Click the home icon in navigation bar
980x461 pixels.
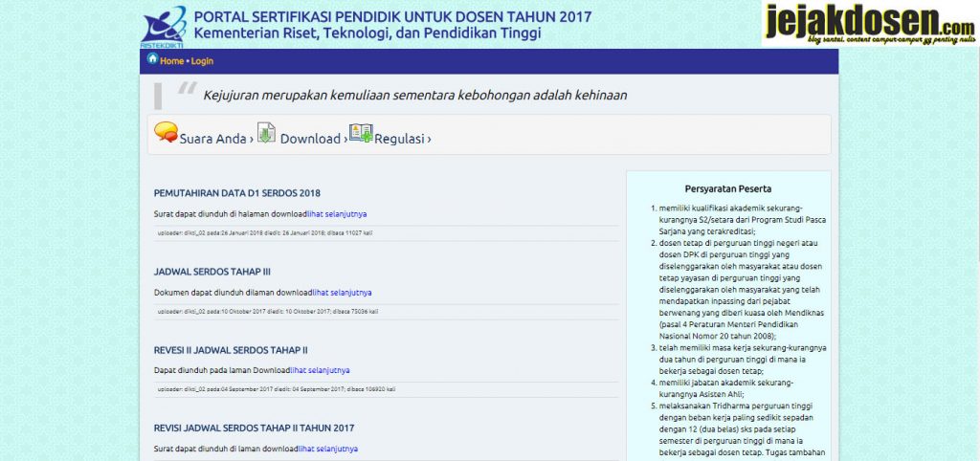(152, 58)
